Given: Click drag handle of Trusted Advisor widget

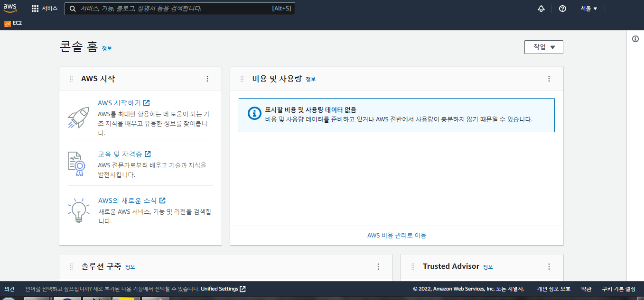Looking at the screenshot, I should (413, 267).
